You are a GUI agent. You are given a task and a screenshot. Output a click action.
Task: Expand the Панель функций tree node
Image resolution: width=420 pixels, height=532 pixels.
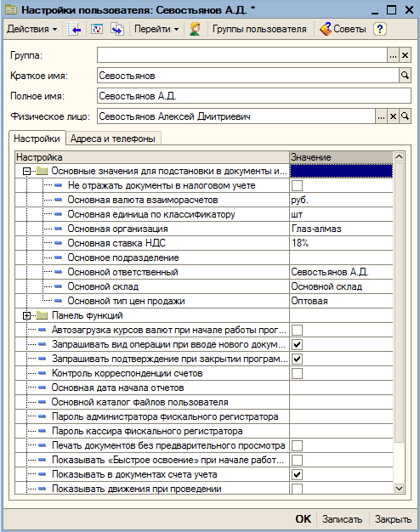click(26, 316)
